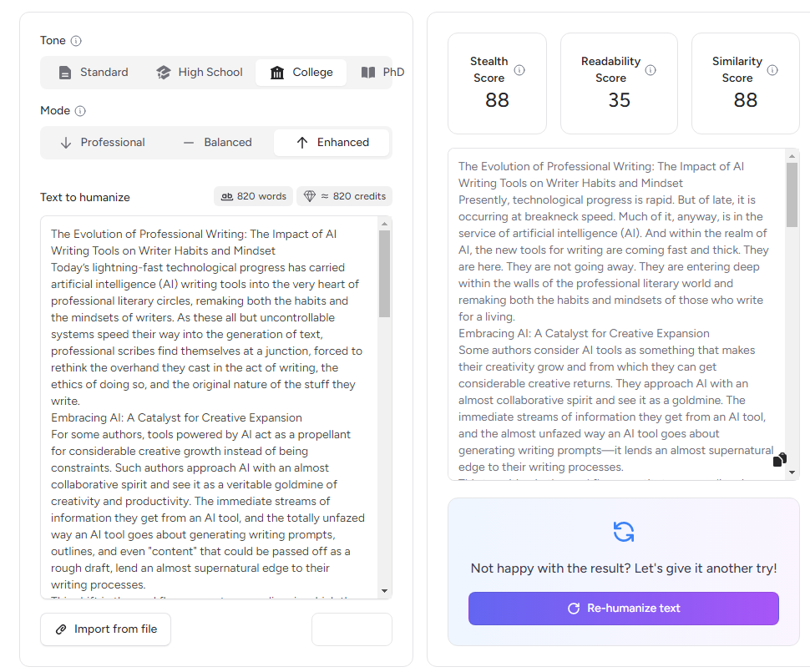Switch tone to PhD

382,73
